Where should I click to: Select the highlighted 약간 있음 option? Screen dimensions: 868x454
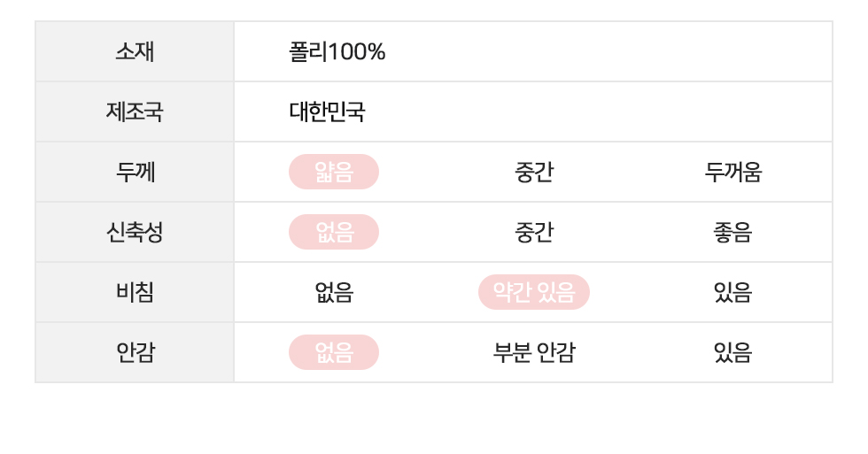coord(534,292)
